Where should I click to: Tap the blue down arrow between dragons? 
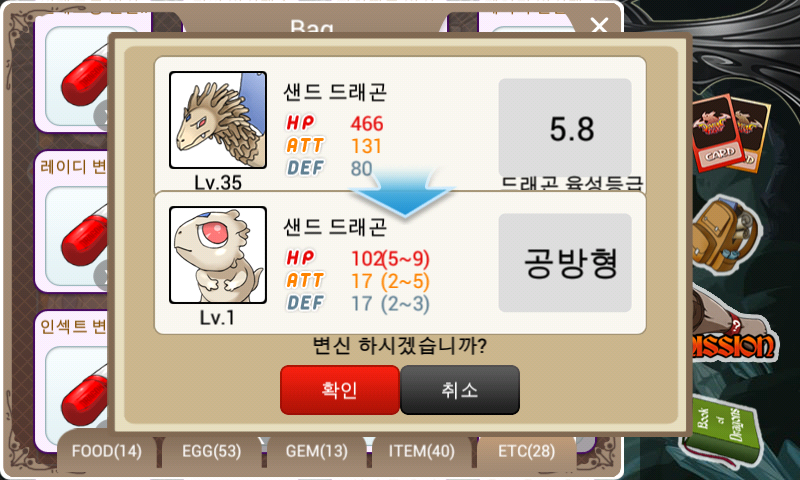coord(403,193)
